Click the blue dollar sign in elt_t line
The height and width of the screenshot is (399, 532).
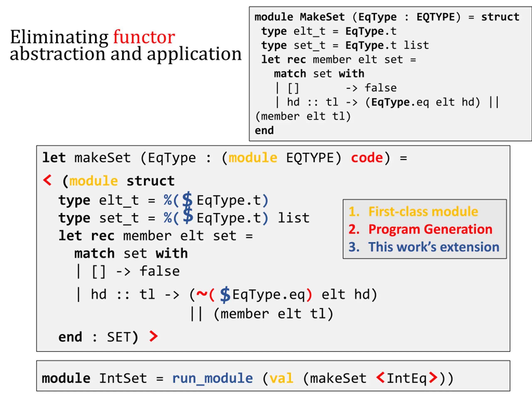click(x=187, y=200)
